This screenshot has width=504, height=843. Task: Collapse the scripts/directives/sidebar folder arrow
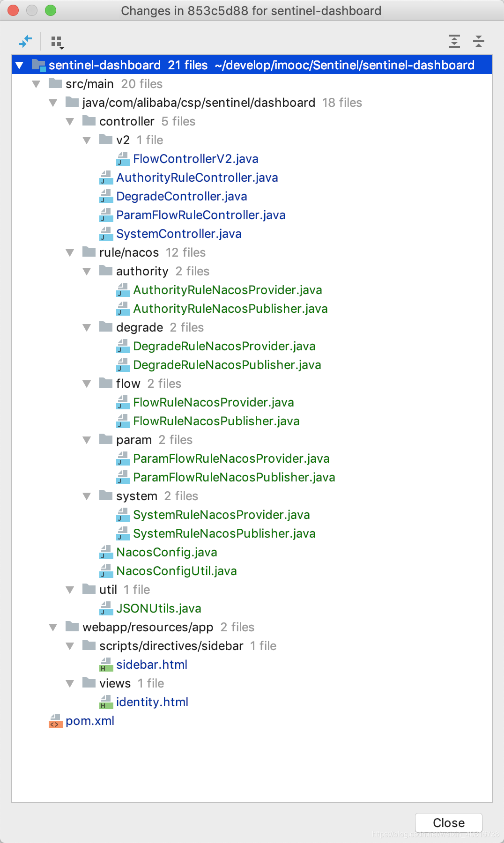pyautogui.click(x=70, y=646)
